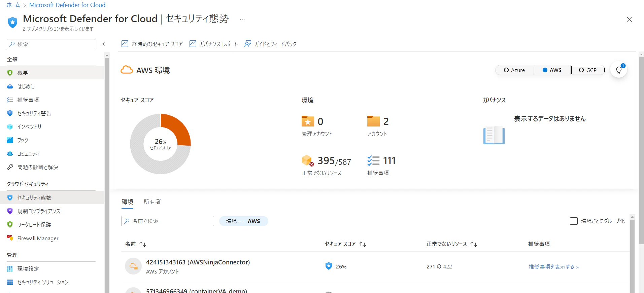The image size is (644, 293).
Task: Click the 111 推奨事項 checklist icon
Action: coord(373,160)
